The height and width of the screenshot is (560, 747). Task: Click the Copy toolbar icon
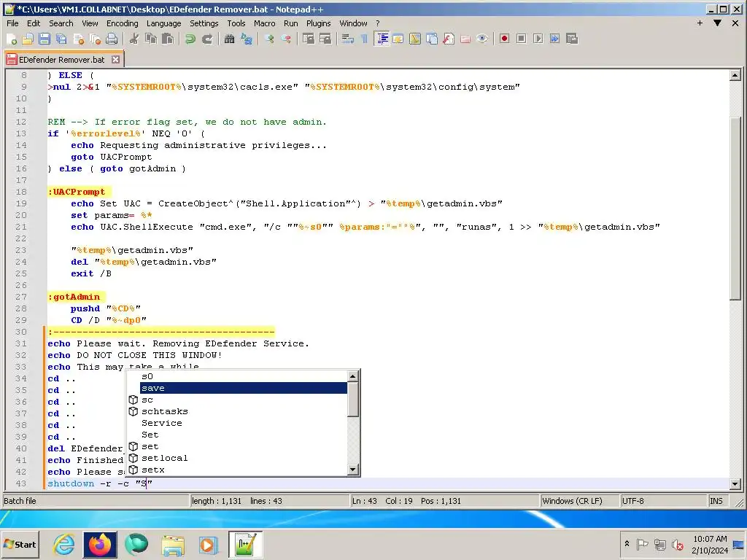pyautogui.click(x=151, y=39)
